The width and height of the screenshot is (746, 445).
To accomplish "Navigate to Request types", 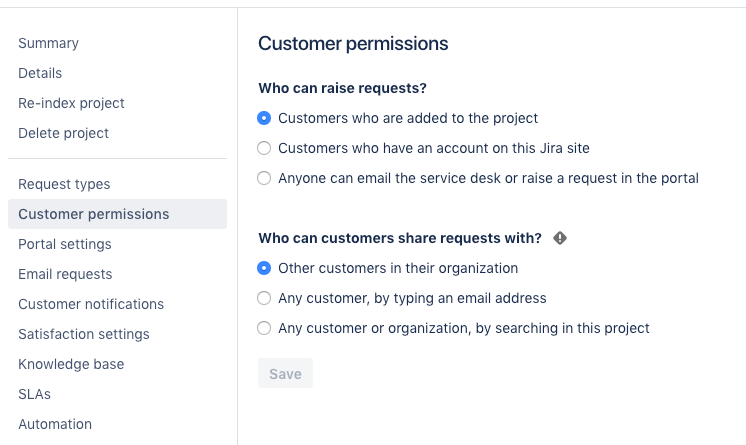I will pos(64,184).
